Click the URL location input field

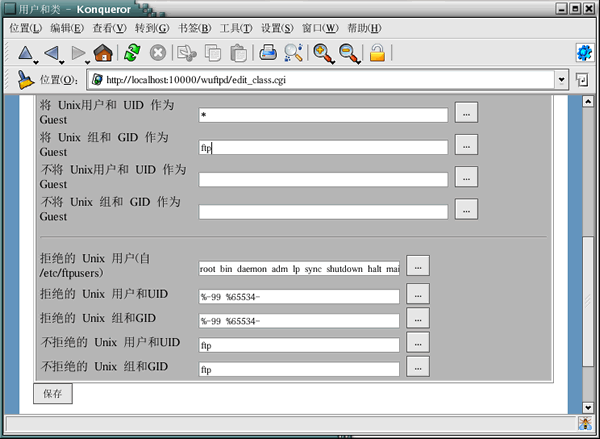point(321,80)
